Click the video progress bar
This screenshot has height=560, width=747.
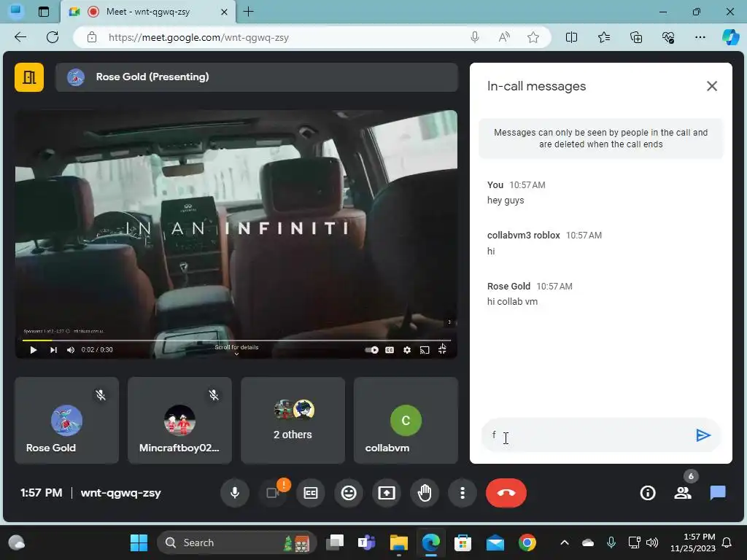pos(236,341)
